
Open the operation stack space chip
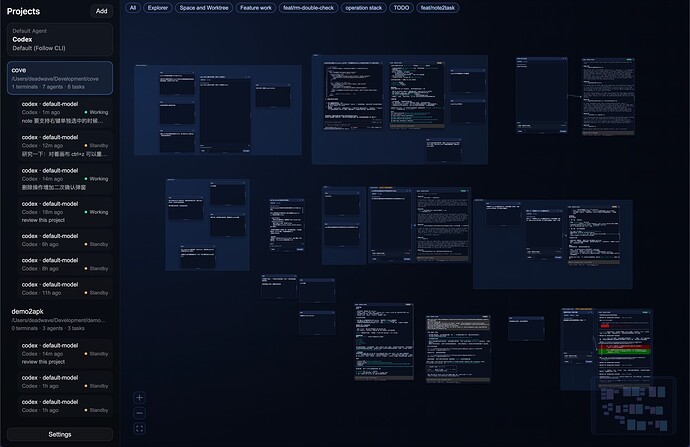pos(363,8)
